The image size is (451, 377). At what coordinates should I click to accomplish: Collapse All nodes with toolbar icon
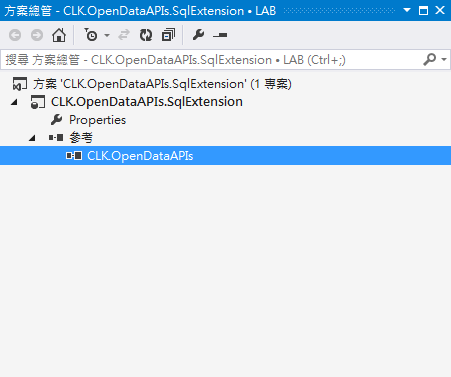click(168, 35)
